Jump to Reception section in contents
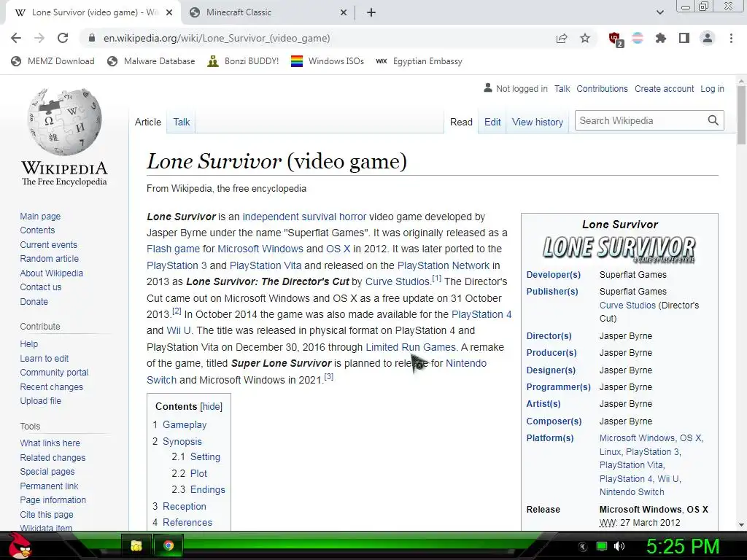Screen dimensions: 747x560 coord(185,506)
